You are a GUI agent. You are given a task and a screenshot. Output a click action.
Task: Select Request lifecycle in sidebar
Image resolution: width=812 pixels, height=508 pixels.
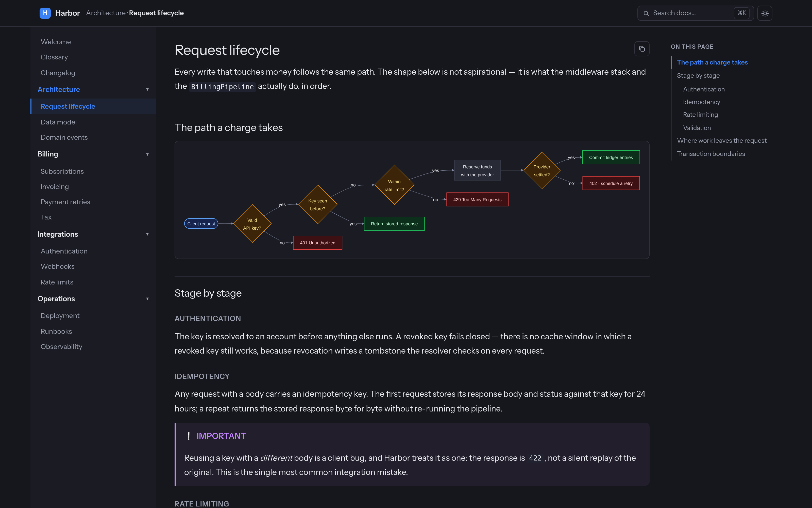pyautogui.click(x=93, y=106)
